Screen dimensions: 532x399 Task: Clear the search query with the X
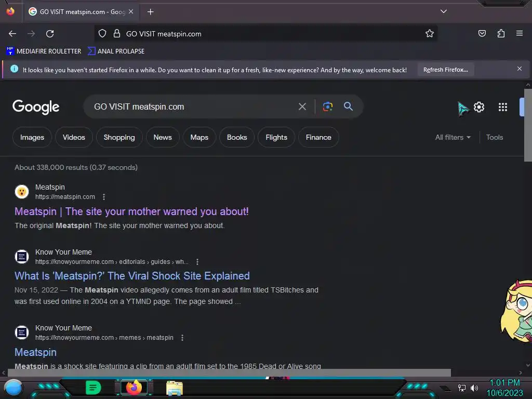pos(302,107)
